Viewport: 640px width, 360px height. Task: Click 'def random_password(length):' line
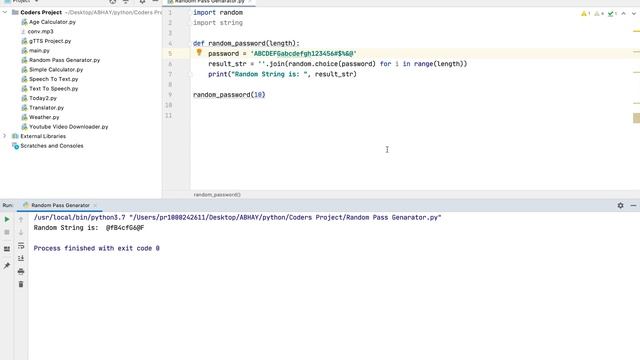pos(246,43)
